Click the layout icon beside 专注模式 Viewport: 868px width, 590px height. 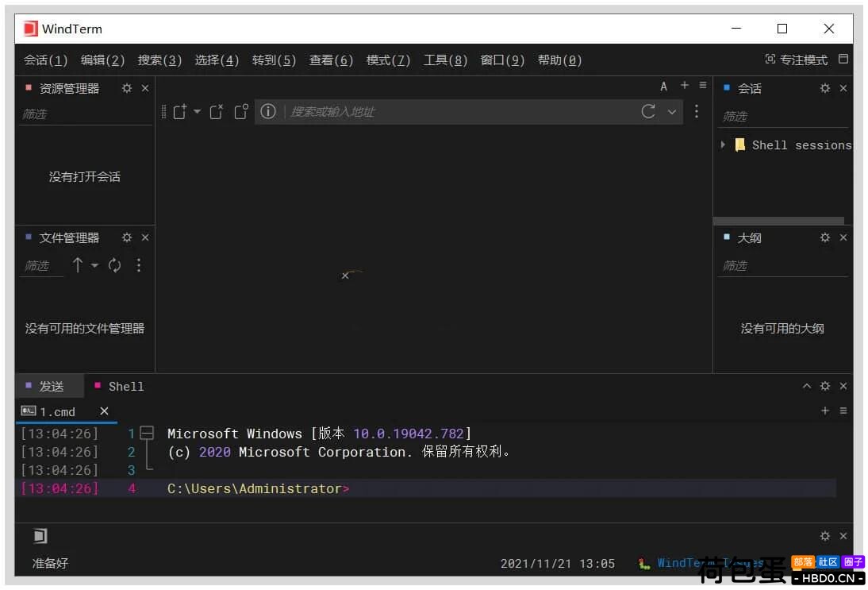pyautogui.click(x=843, y=59)
